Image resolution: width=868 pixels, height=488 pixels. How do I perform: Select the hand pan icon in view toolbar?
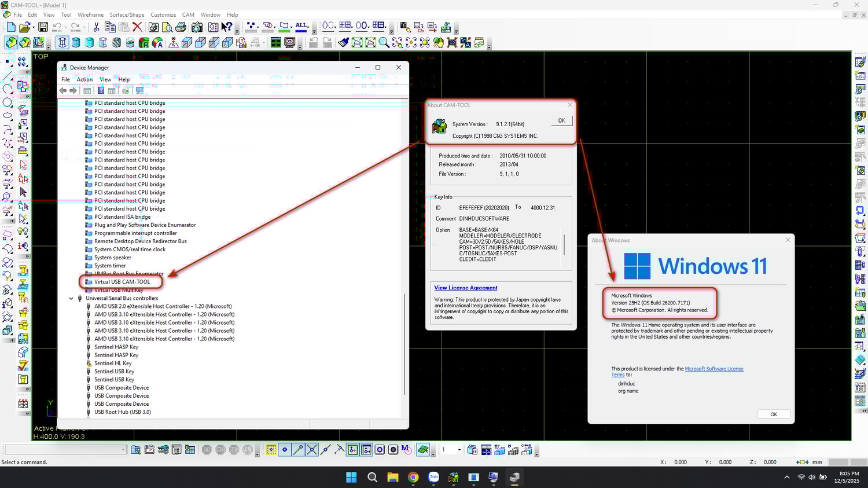click(438, 43)
